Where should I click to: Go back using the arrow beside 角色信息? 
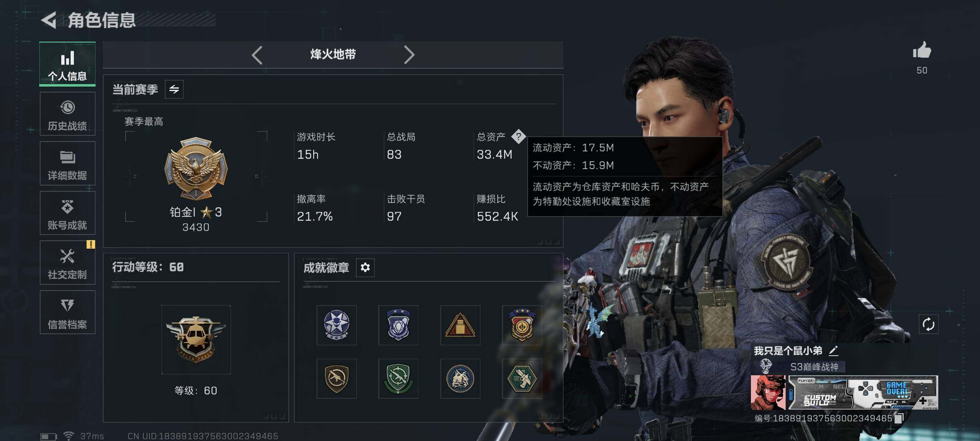pos(49,20)
